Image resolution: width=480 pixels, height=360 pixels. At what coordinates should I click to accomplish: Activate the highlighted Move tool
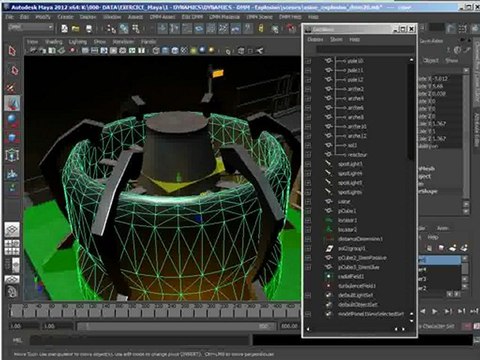[12, 103]
